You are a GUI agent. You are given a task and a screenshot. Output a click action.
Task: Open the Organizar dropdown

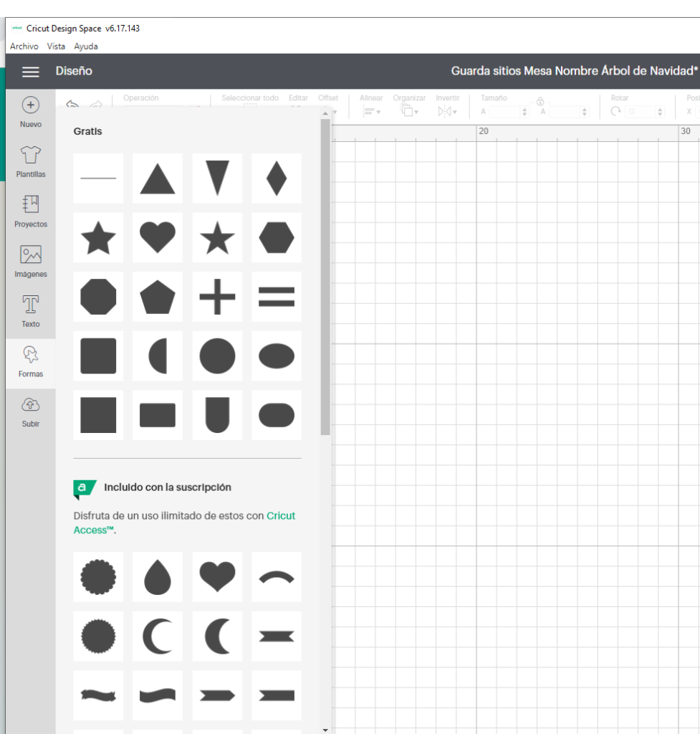coord(409,111)
